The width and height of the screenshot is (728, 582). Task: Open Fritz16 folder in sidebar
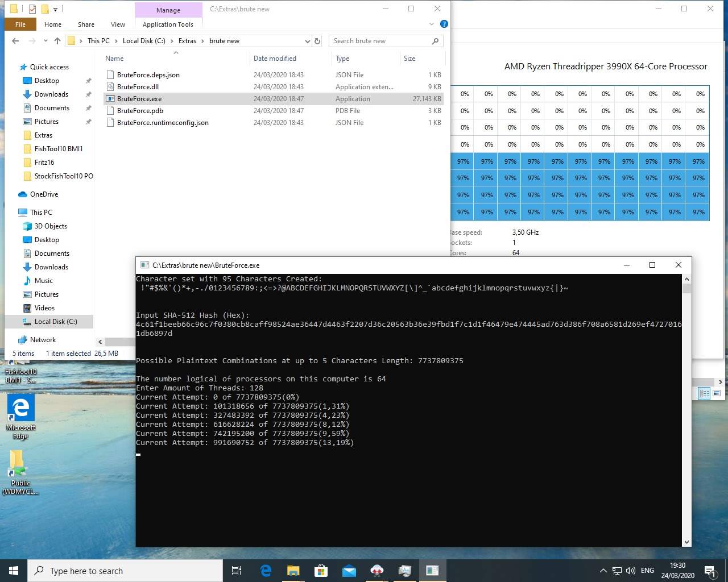(44, 162)
